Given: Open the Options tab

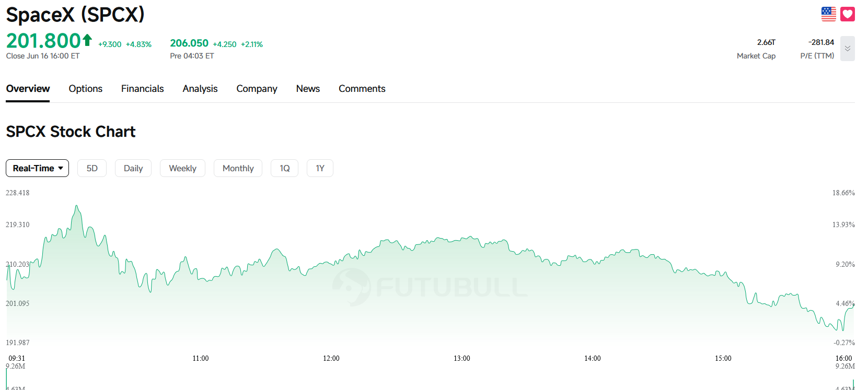Looking at the screenshot, I should point(86,89).
